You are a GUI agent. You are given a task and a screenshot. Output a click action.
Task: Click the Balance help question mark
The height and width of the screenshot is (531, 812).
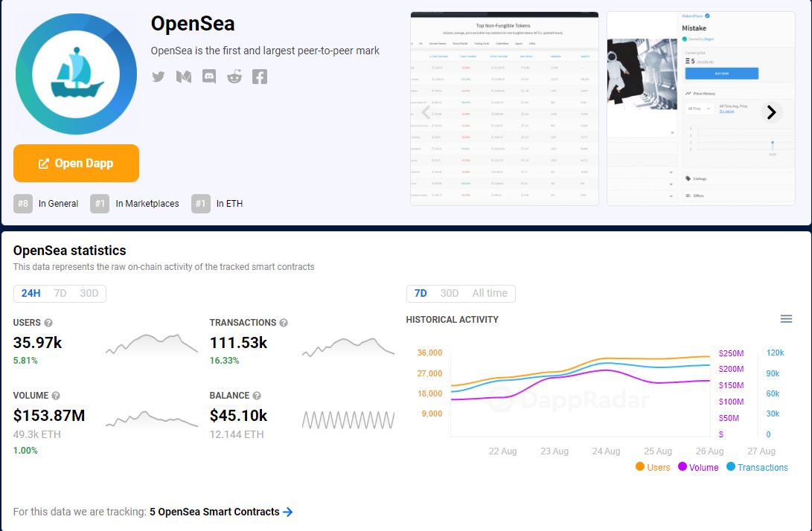257,396
